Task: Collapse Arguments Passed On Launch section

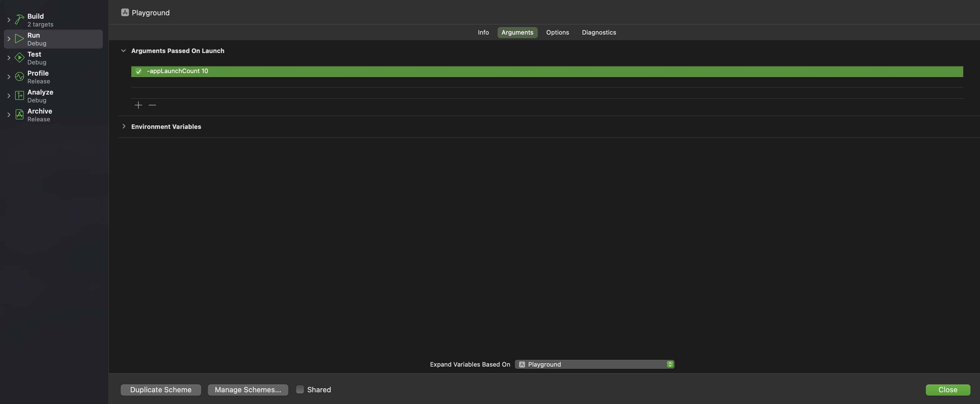Action: coord(124,50)
